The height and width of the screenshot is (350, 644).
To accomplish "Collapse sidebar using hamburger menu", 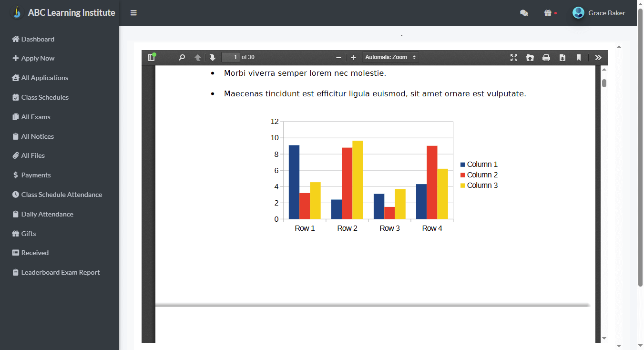I will coord(133,13).
